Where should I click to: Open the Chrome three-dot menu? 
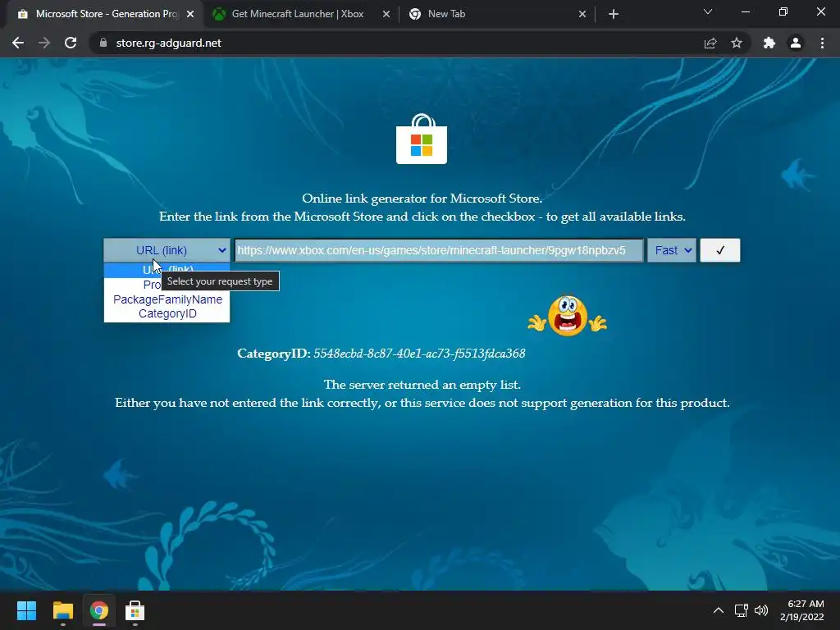tap(822, 43)
